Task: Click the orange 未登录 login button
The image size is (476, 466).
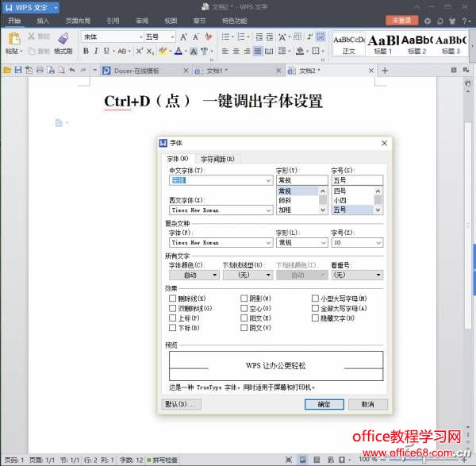Action: pos(402,21)
